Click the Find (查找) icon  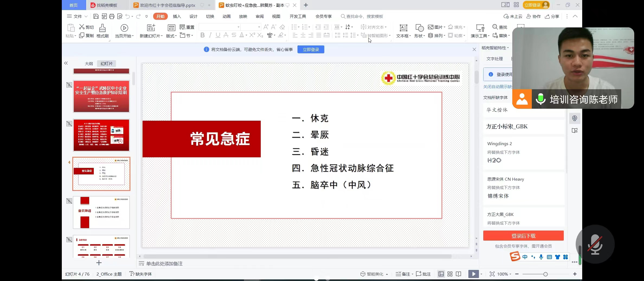tap(495, 27)
